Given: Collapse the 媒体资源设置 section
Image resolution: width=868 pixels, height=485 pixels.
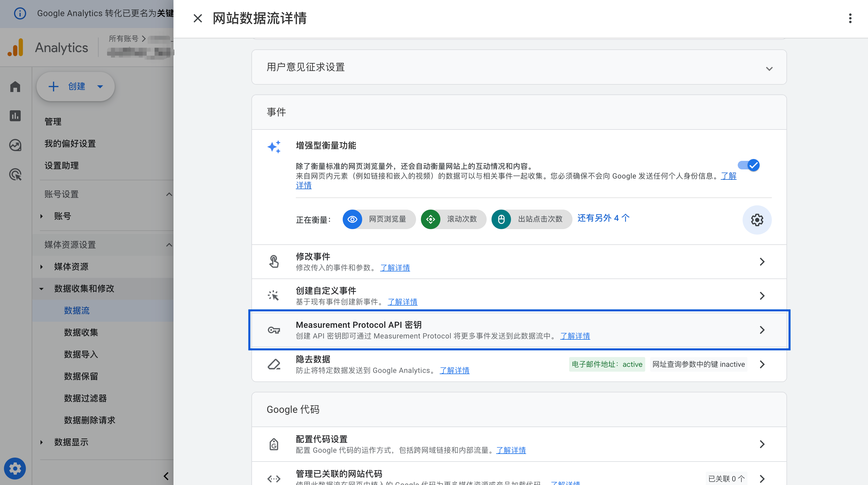Looking at the screenshot, I should (169, 245).
